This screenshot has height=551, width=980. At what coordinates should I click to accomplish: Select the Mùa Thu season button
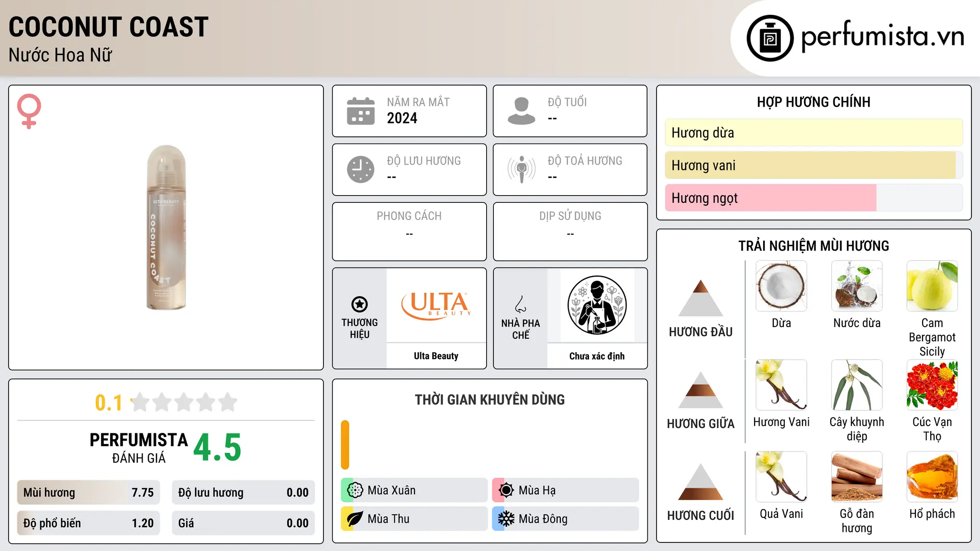[x=414, y=519]
